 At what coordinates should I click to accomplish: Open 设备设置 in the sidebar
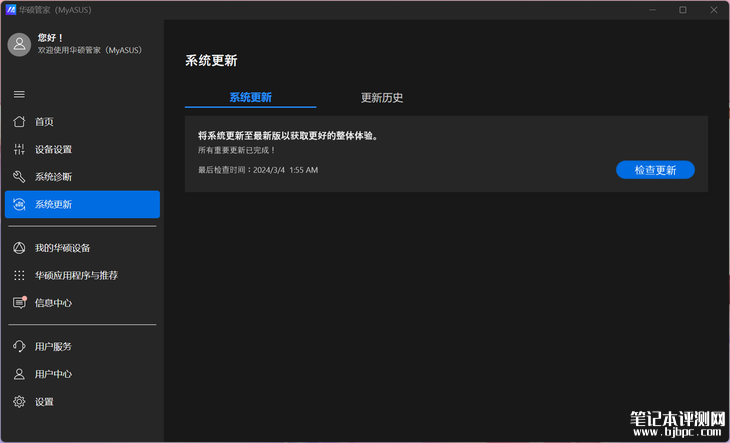(82, 149)
